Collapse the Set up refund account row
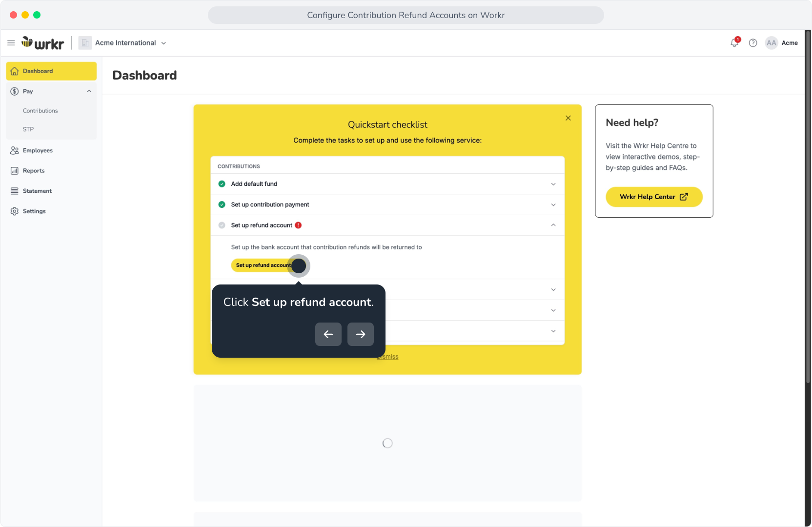The width and height of the screenshot is (812, 527). [x=553, y=225]
